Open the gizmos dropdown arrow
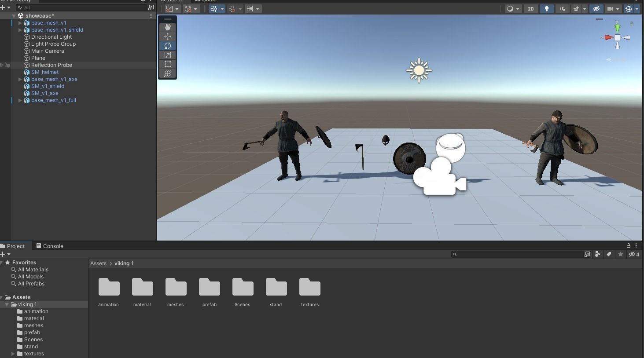This screenshot has width=644, height=358. click(637, 9)
